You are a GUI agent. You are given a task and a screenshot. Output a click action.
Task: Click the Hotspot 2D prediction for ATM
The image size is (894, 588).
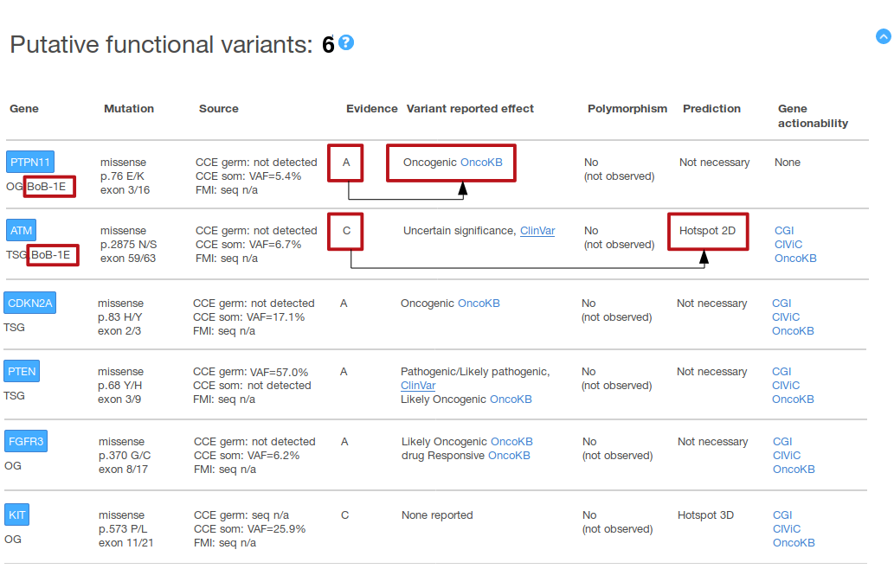[x=707, y=231]
